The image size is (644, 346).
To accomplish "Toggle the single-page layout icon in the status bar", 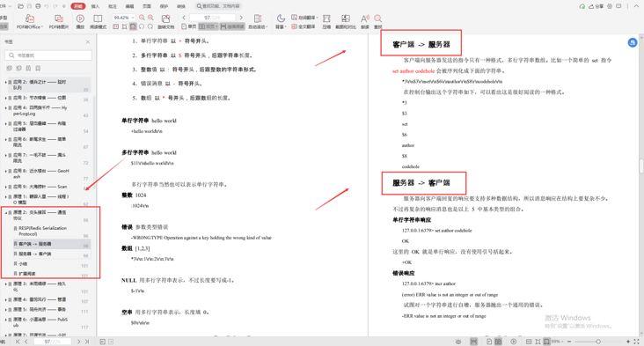I will (x=489, y=342).
